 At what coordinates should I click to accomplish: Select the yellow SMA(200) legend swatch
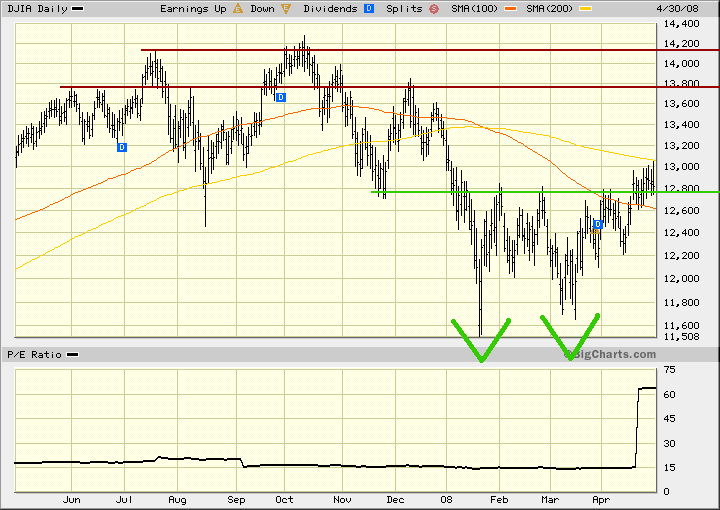click(x=585, y=8)
